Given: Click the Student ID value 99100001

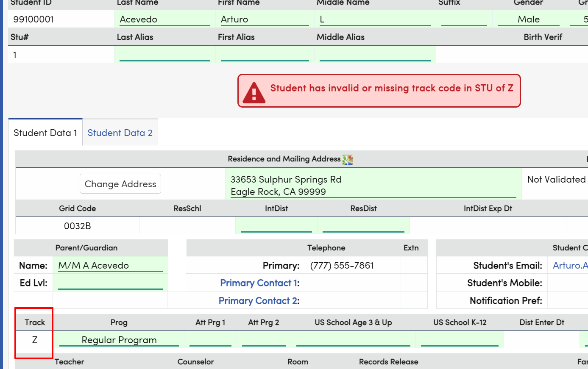Looking at the screenshot, I should tap(33, 19).
